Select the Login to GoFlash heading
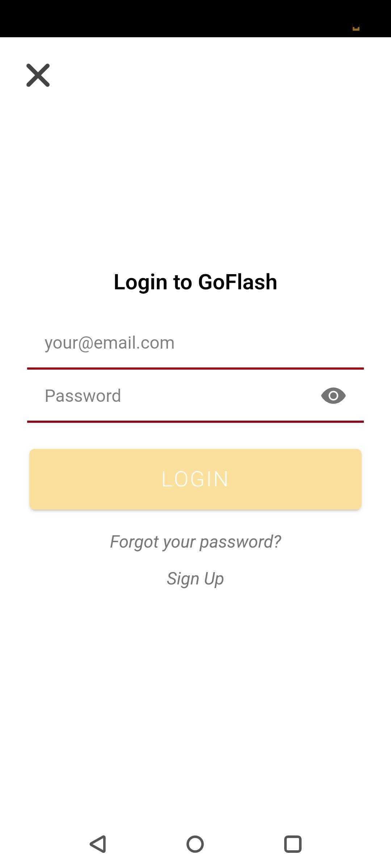Image resolution: width=391 pixels, height=868 pixels. coord(195,282)
